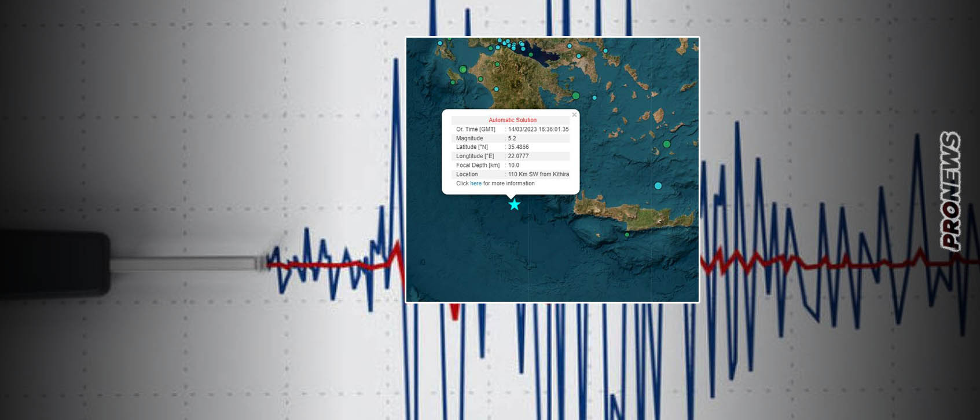Select the Focal Depth 10.0 row

tap(510, 165)
